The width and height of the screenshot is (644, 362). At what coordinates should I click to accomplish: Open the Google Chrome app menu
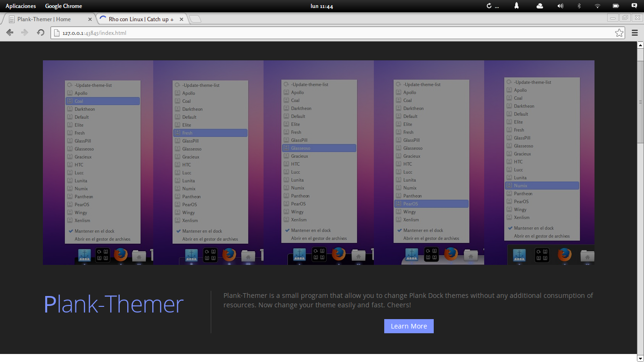click(x=64, y=6)
